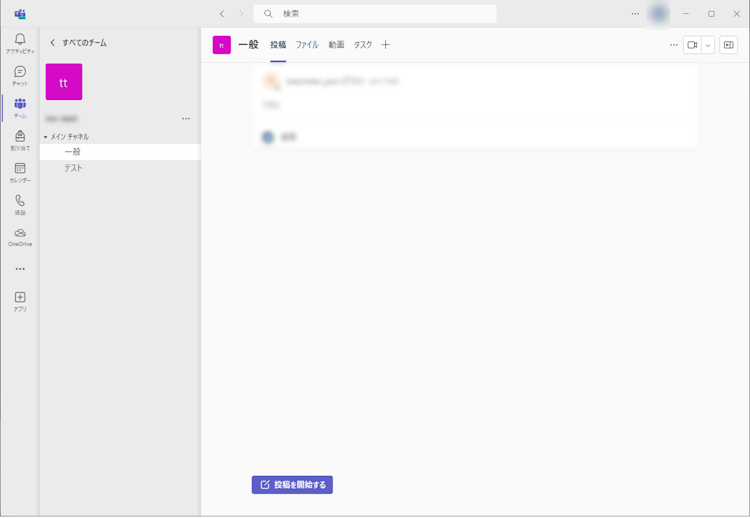The width and height of the screenshot is (750, 518).
Task: Open OneDrive from the sidebar
Action: tap(20, 235)
